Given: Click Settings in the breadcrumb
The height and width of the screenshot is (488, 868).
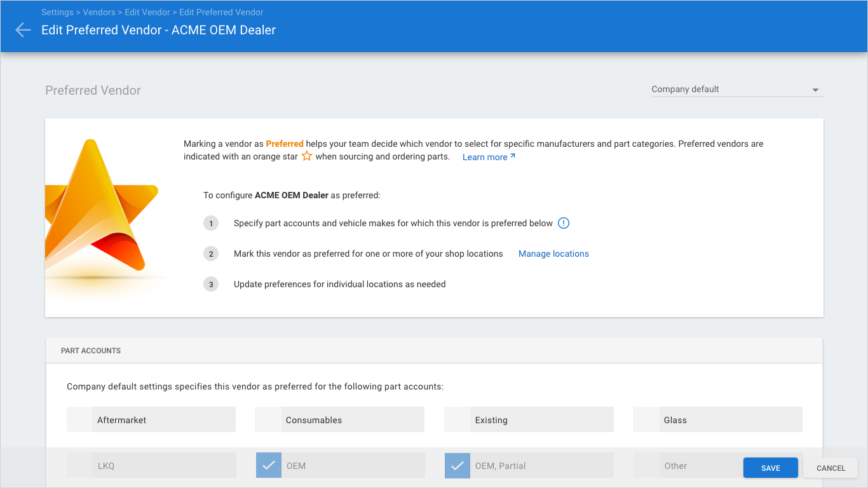Looking at the screenshot, I should click(x=57, y=12).
